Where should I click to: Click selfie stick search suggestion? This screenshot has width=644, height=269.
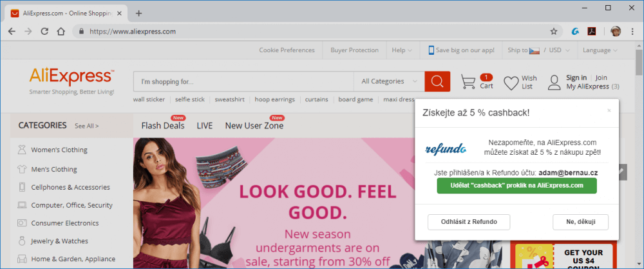coord(190,99)
